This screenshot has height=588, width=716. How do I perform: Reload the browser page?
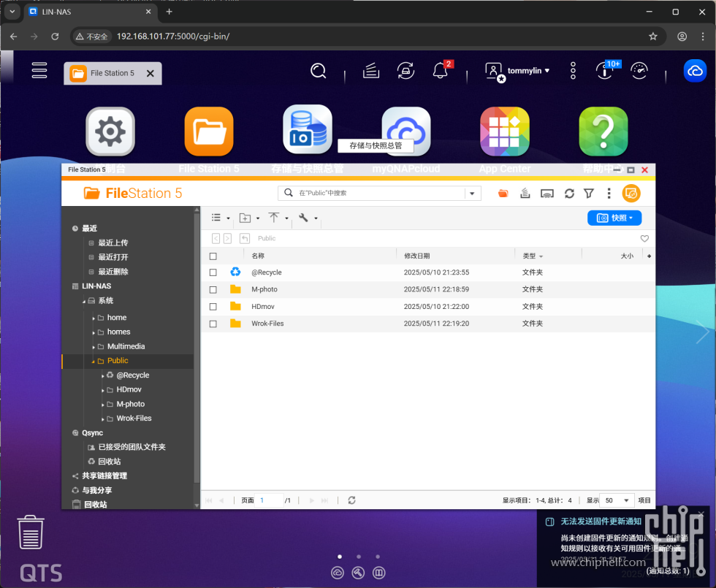55,37
